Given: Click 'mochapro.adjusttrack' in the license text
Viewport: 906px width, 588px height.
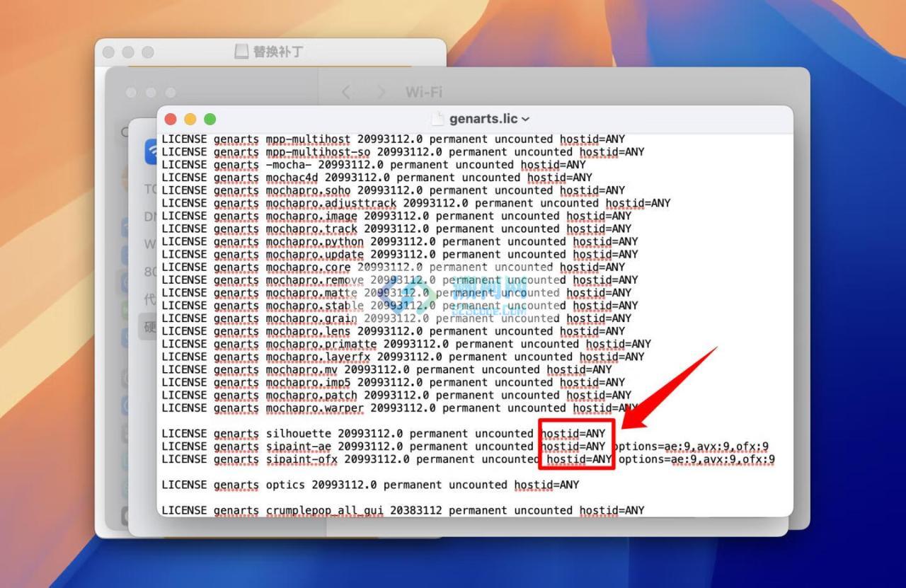Looking at the screenshot, I should pos(331,203).
